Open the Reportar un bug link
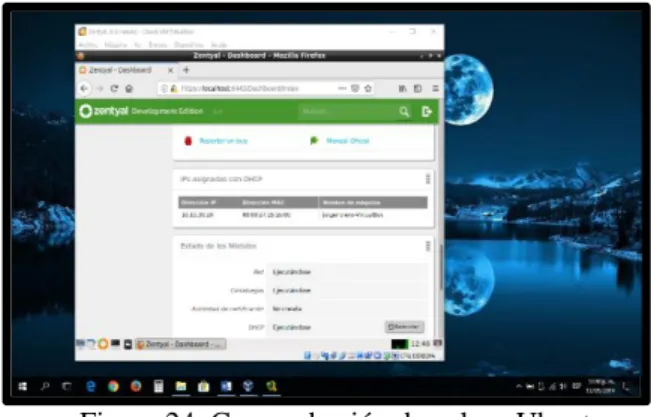This screenshot has height=417, width=651. tap(223, 141)
